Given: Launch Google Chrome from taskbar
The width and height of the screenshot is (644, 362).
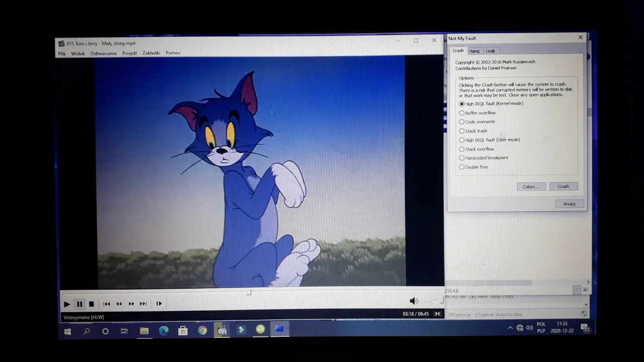Looking at the screenshot, I should tap(202, 330).
